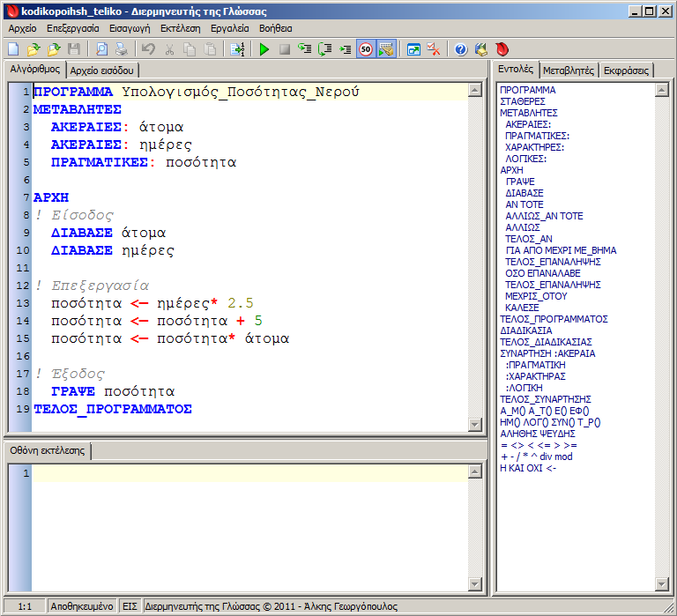Paste from clipboard icon
677x616 pixels.
[210, 49]
